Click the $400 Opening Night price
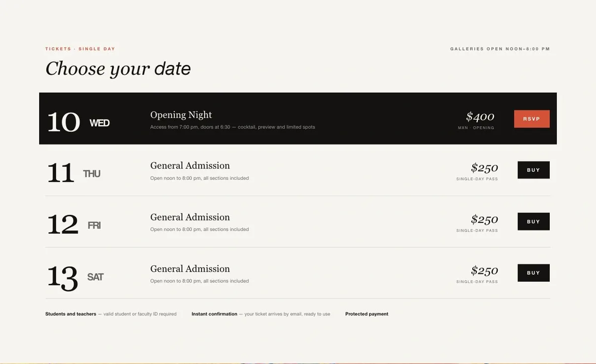This screenshot has width=596, height=364. click(480, 117)
